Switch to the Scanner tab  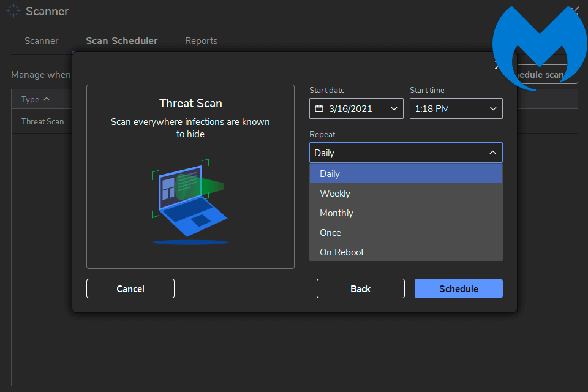[x=41, y=41]
